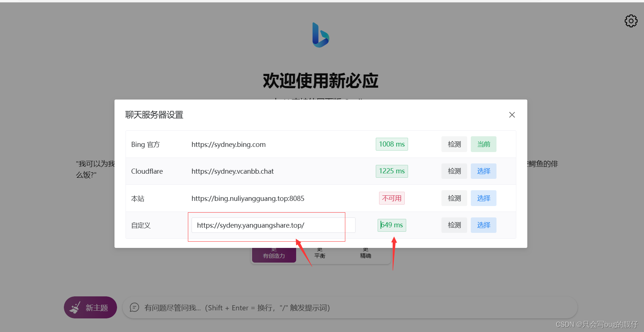Close the chat server settings dialog

(x=512, y=115)
